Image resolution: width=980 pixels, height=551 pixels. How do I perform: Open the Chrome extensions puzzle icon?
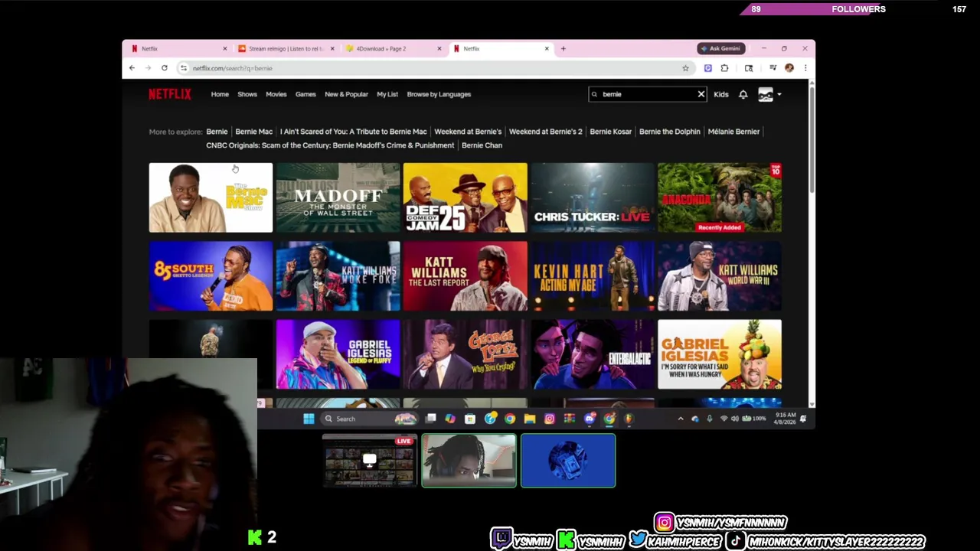[x=724, y=68]
